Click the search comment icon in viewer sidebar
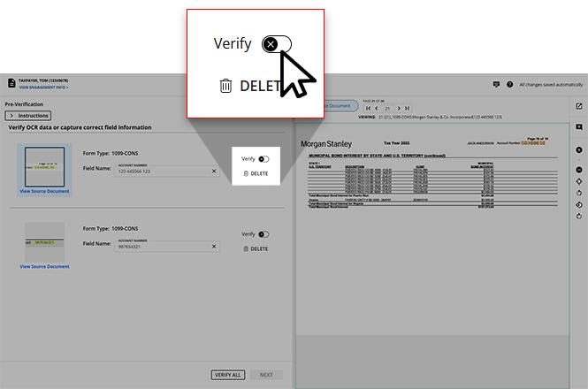Viewport: 588px width, 389px height. [x=579, y=127]
